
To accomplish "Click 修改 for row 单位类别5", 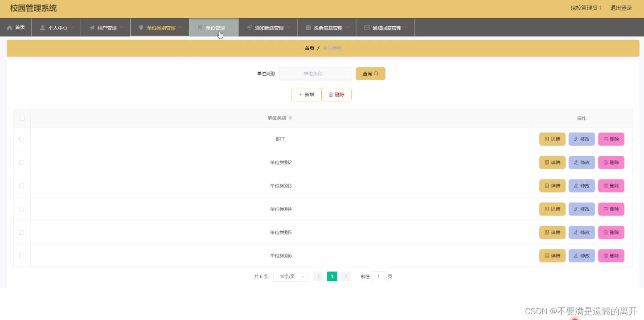I will tap(582, 232).
